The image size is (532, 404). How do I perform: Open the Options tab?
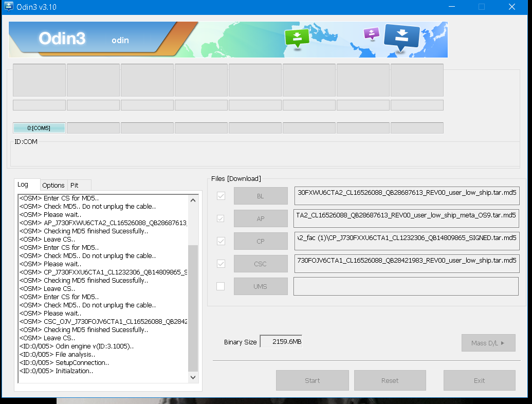[53, 185]
